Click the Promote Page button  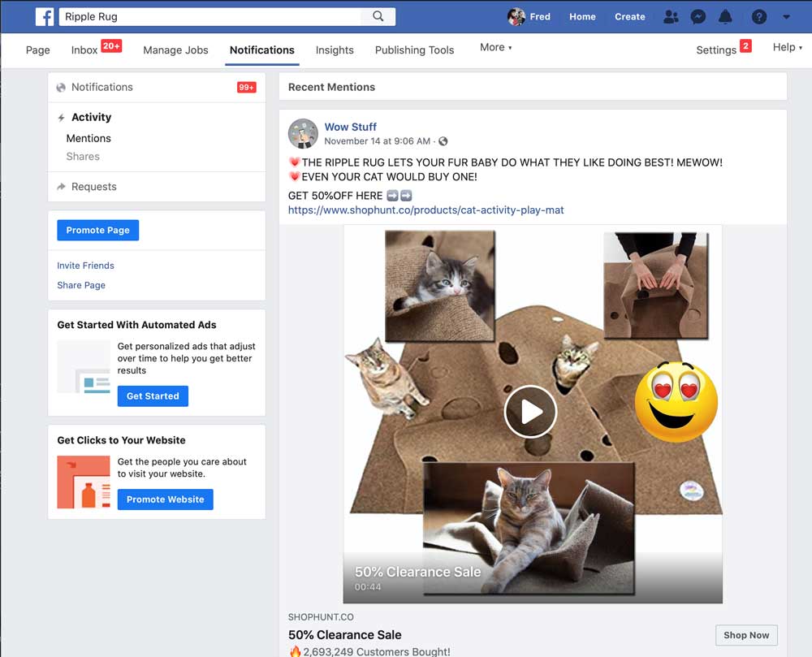(x=98, y=231)
